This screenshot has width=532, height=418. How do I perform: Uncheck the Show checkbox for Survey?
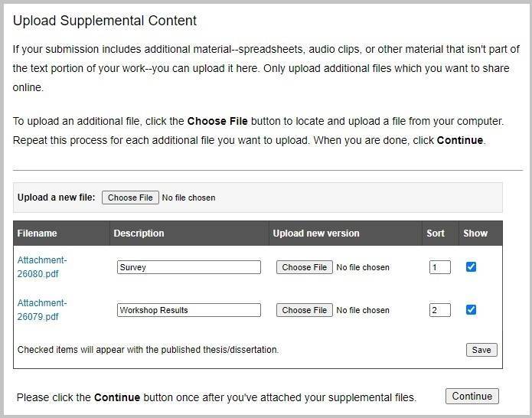tap(472, 267)
